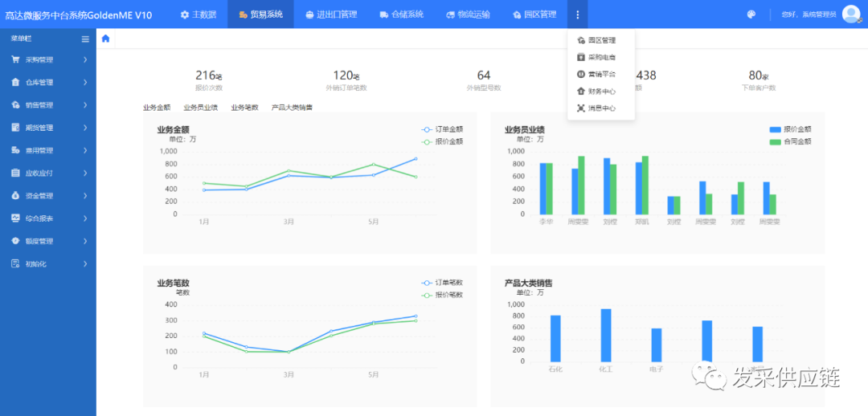This screenshot has height=416, width=868.
Task: Open the 进出口管理 top navigation tab
Action: coord(331,15)
